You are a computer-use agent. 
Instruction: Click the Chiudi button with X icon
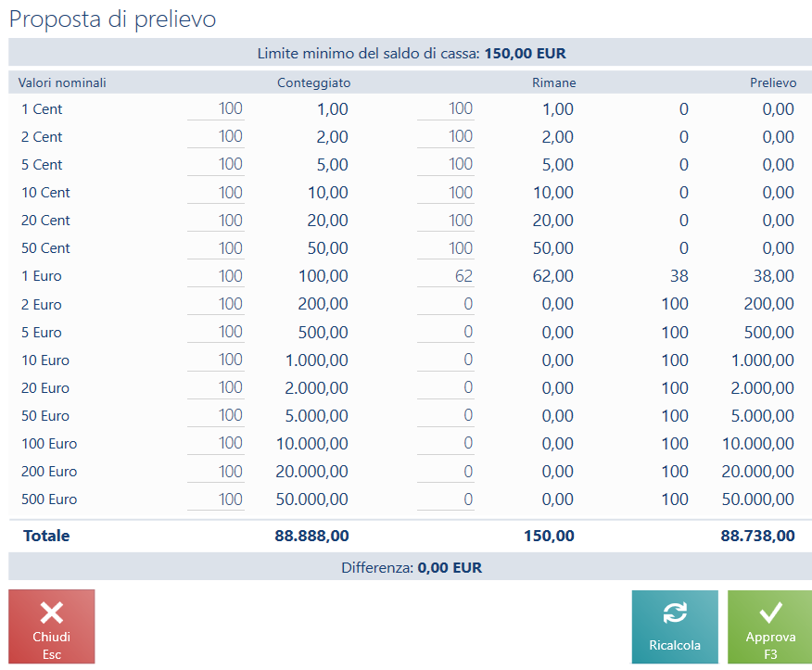[52, 626]
